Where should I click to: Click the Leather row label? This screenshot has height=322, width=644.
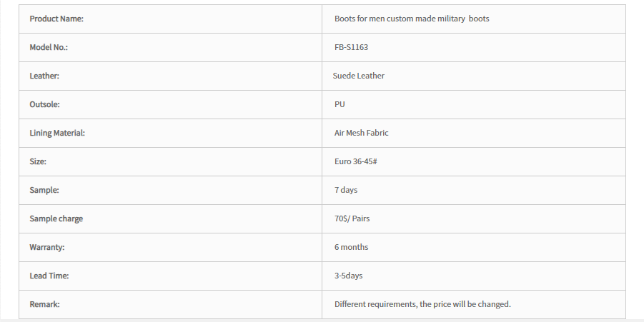pyautogui.click(x=44, y=76)
